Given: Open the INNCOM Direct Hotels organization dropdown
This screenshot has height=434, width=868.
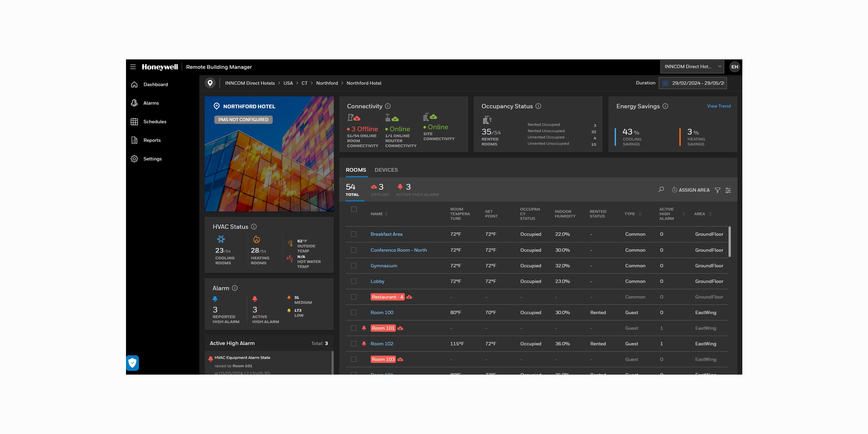Looking at the screenshot, I should tap(692, 67).
